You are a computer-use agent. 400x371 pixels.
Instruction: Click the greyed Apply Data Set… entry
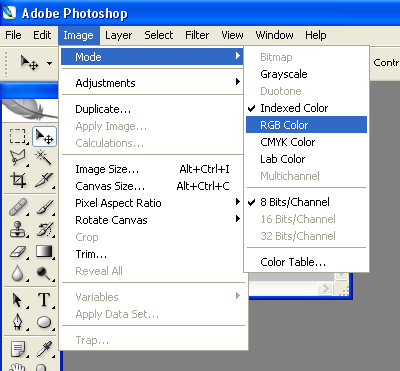click(152, 314)
